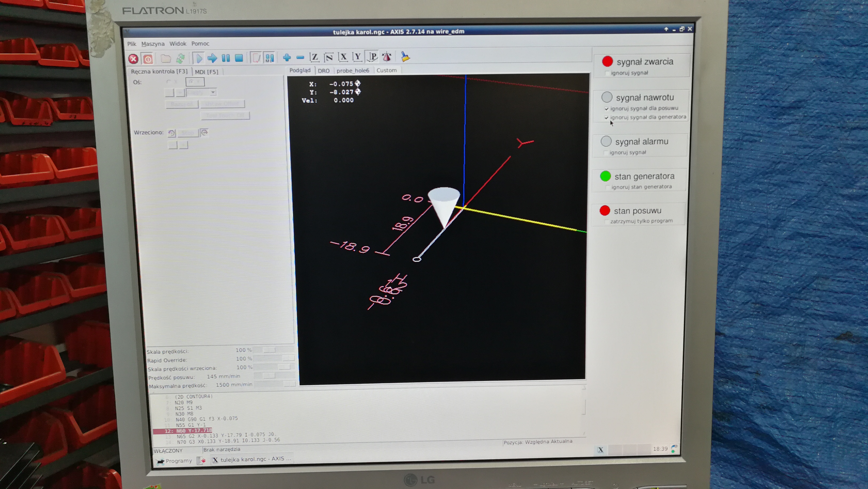This screenshot has width=868, height=489.
Task: Step one line with the blue arrow
Action: pos(212,58)
